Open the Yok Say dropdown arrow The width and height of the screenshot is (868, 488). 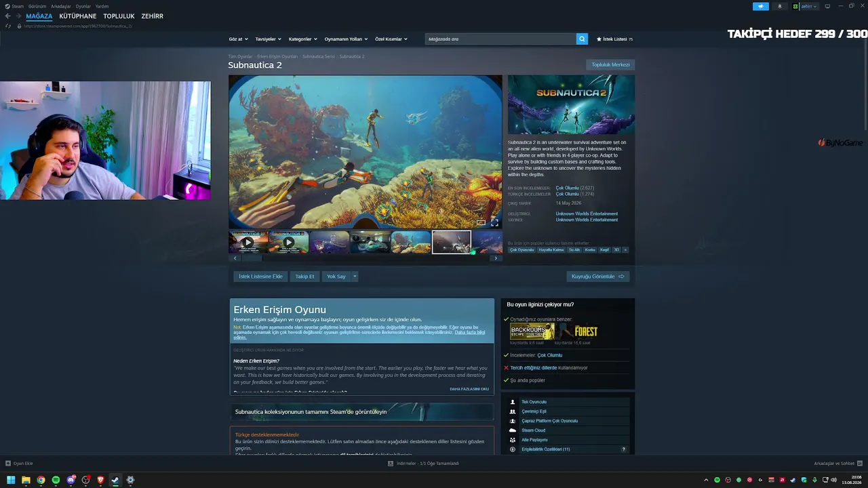click(x=354, y=277)
